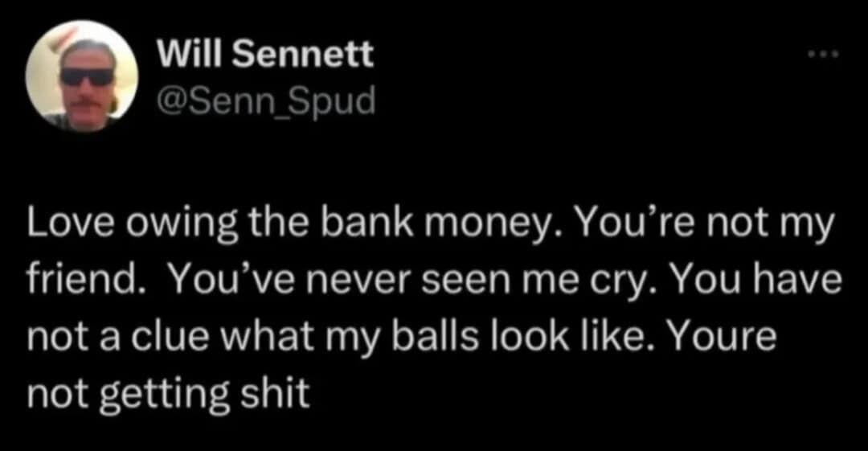This screenshot has height=451, width=868.
Task: Click the @Senn_Spud handle
Action: coord(266,103)
